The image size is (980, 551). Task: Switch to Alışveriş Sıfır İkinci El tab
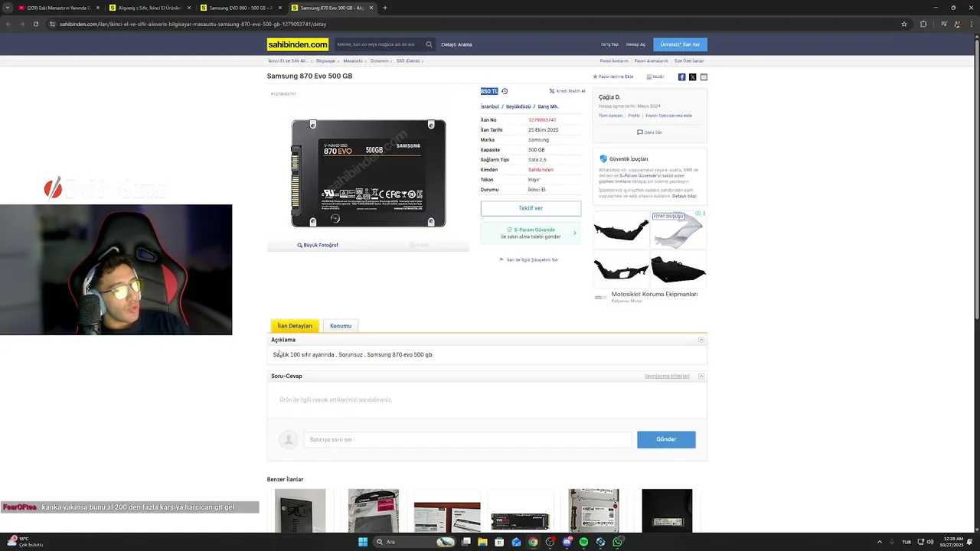pos(150,8)
